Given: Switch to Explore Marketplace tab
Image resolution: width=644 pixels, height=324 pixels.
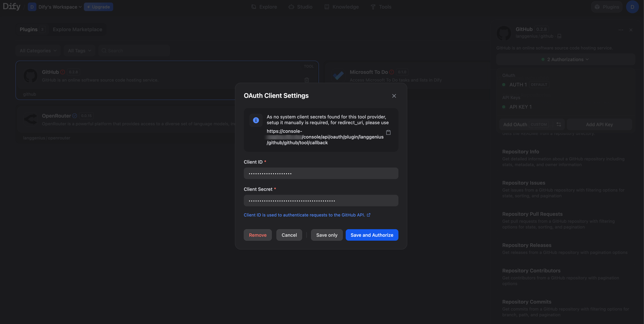Looking at the screenshot, I should tap(77, 29).
